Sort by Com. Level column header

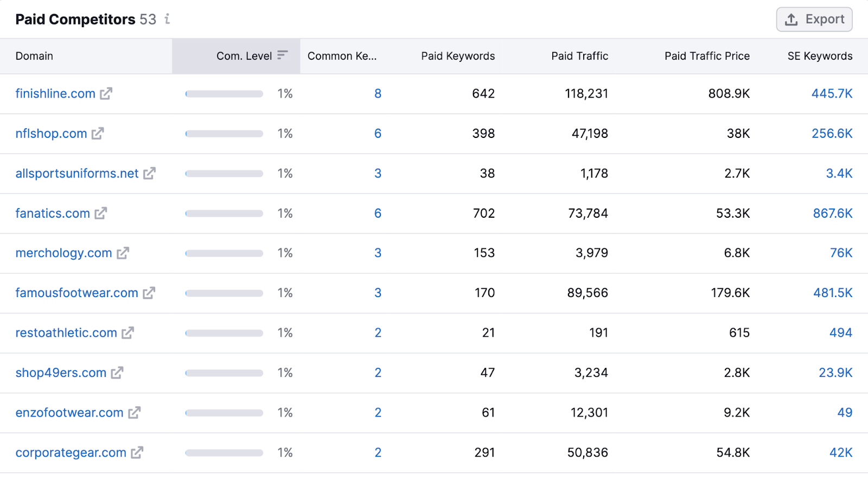(244, 56)
